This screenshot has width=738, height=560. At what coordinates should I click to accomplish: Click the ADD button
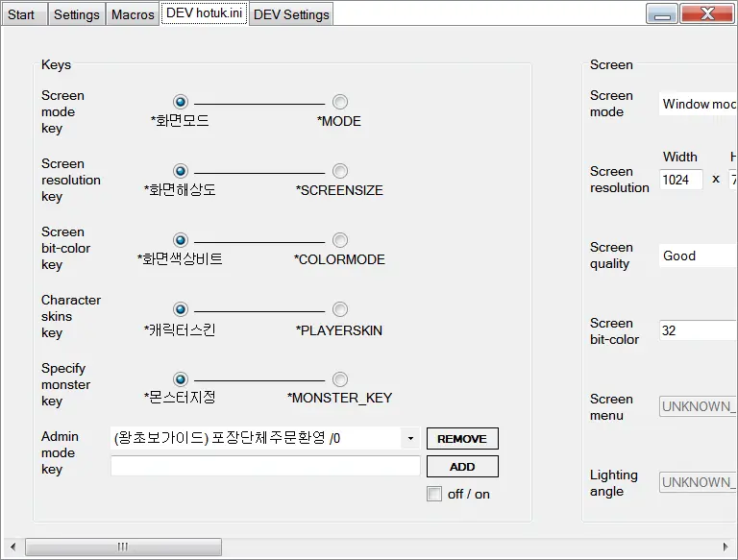pos(462,467)
